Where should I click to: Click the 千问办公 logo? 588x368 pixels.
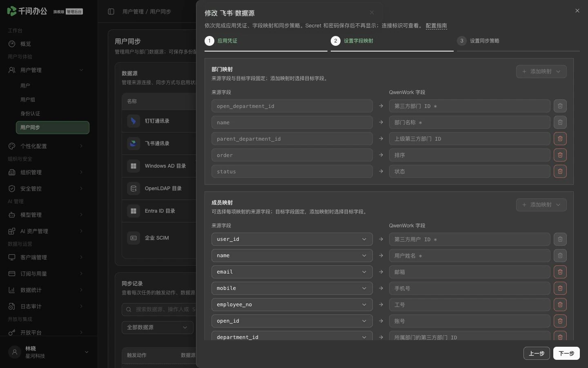point(27,11)
